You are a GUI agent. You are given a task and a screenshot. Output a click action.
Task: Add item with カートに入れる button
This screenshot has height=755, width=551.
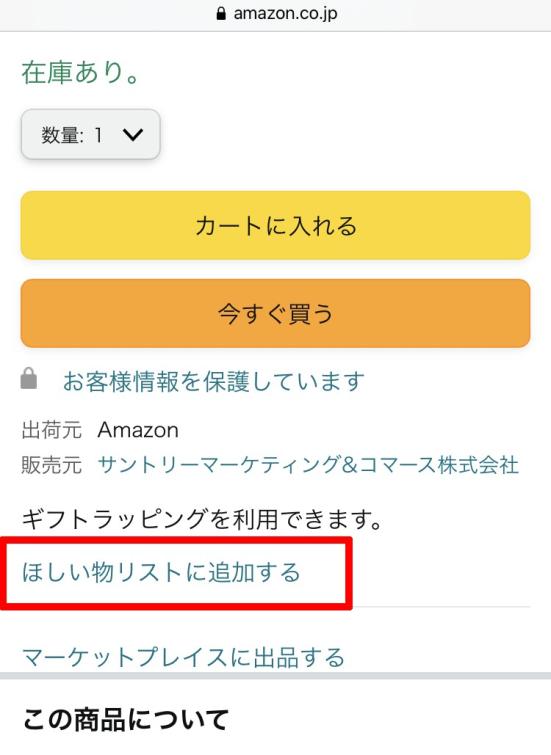tap(276, 225)
